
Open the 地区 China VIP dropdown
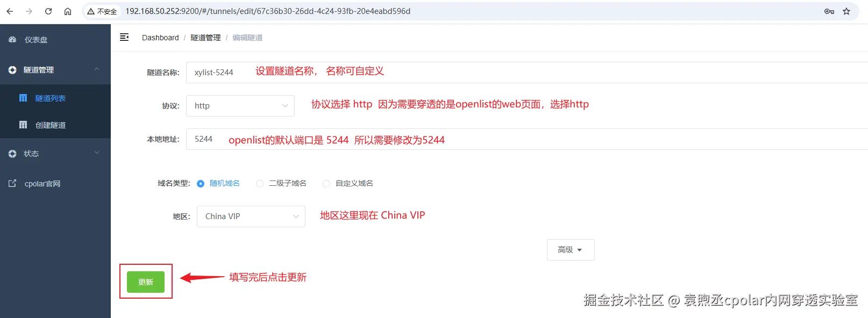point(251,216)
